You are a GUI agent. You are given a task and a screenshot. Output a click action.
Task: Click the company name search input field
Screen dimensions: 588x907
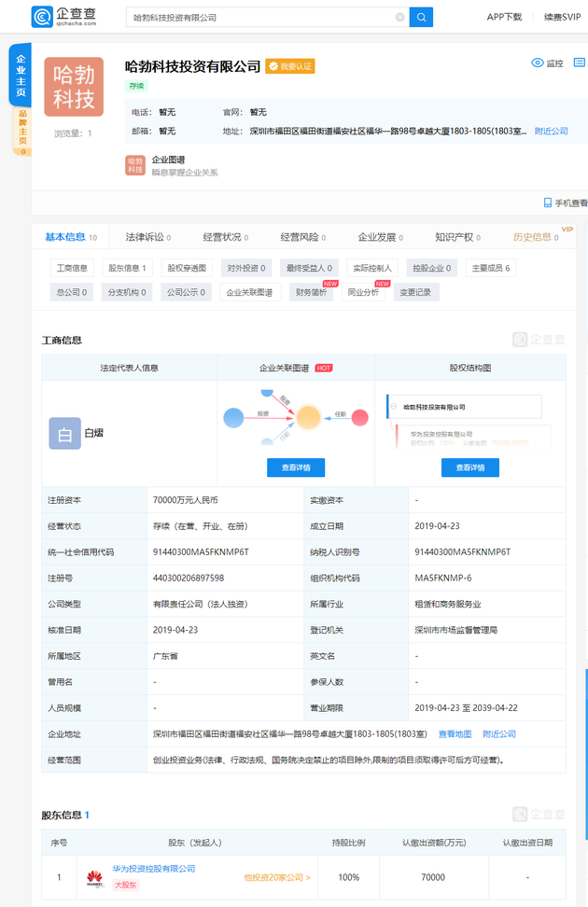[x=261, y=17]
